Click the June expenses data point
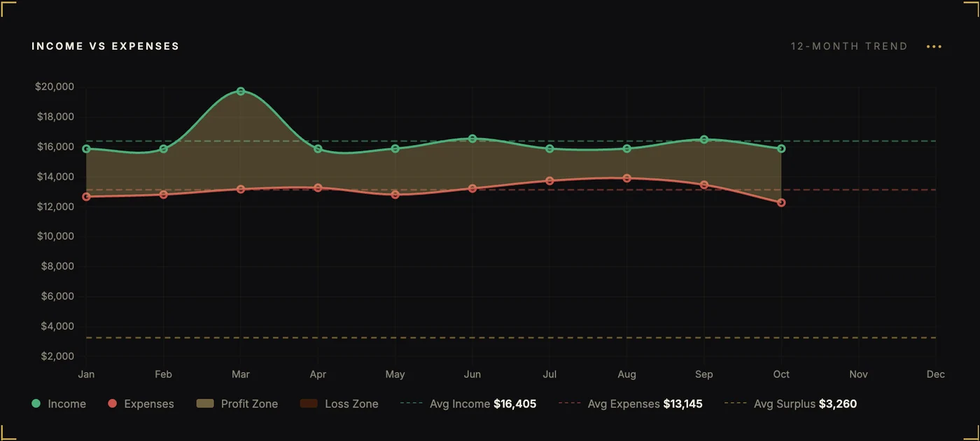This screenshot has width=980, height=441. (x=472, y=188)
